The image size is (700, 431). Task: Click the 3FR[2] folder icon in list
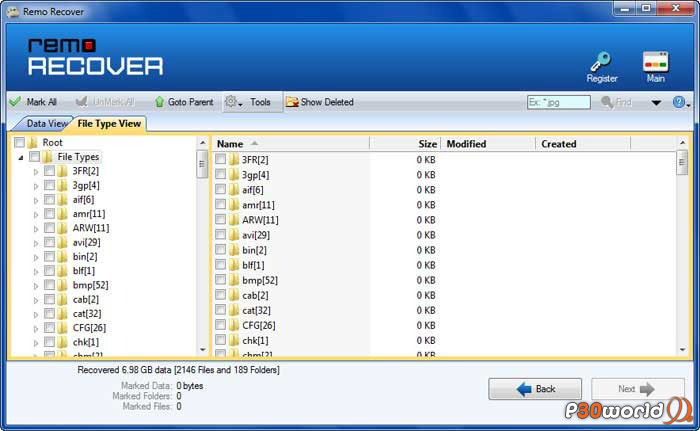[x=234, y=160]
